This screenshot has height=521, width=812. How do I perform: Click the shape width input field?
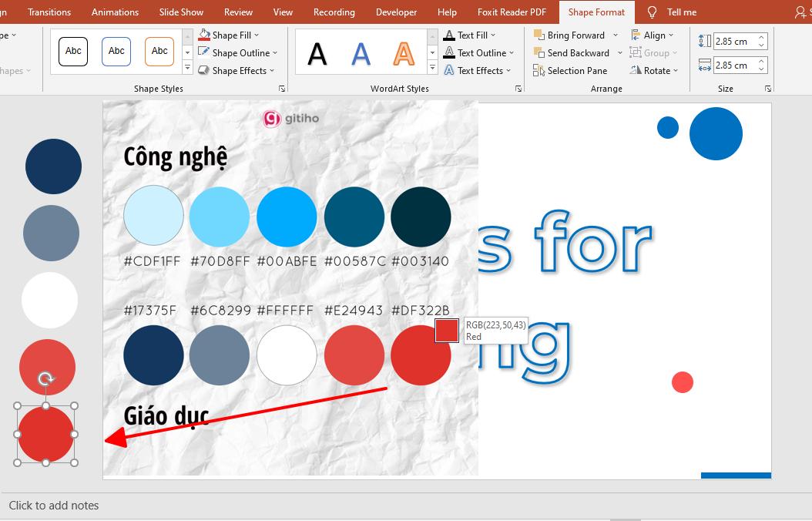734,66
